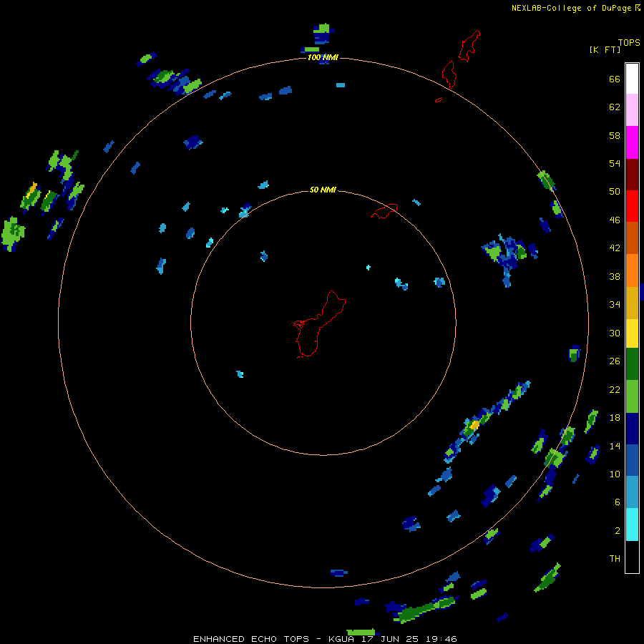Viewport: 644px width, 644px height.
Task: Click the white swatch in the tops legend
Action: (x=632, y=79)
